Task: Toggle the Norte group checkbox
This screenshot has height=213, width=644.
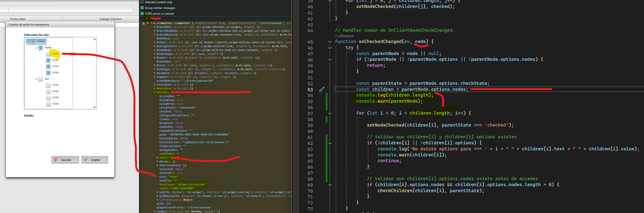Action: (40, 48)
